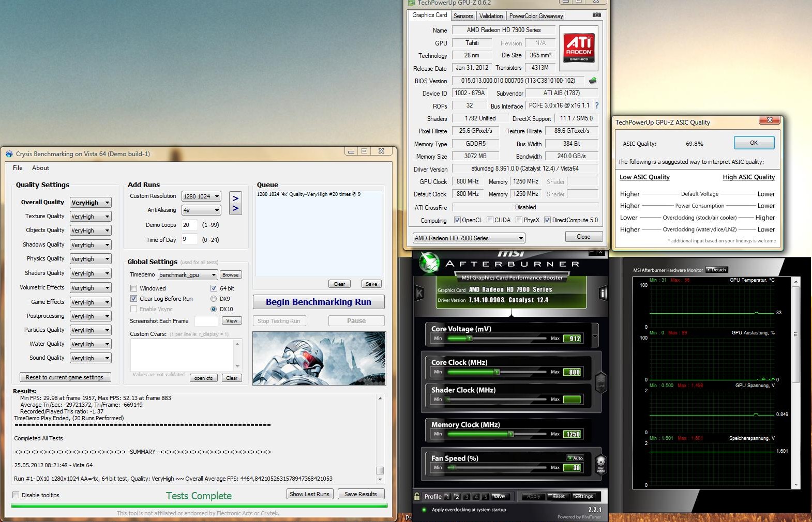The height and width of the screenshot is (522, 812).
Task: Click the Show Last Runs button
Action: (x=309, y=494)
